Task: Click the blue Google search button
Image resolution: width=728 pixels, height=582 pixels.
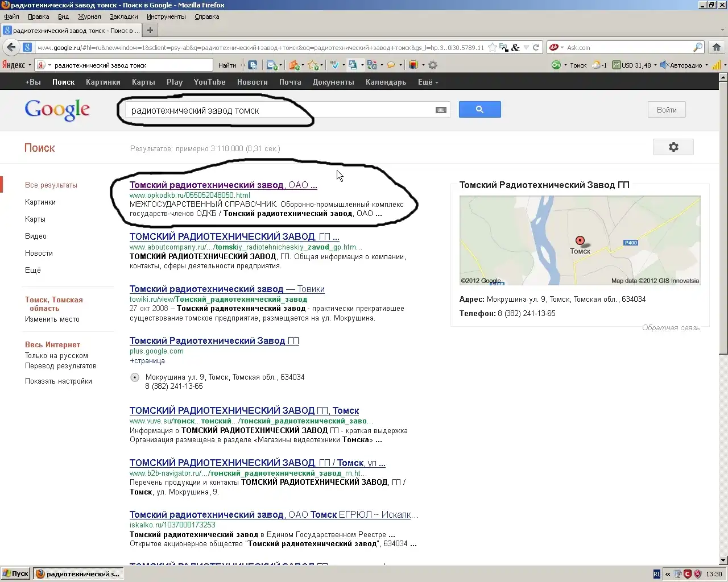Action: point(479,110)
